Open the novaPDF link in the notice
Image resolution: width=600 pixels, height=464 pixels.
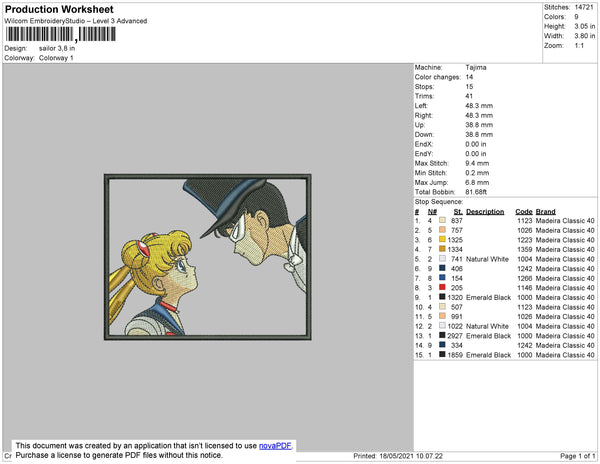275,446
